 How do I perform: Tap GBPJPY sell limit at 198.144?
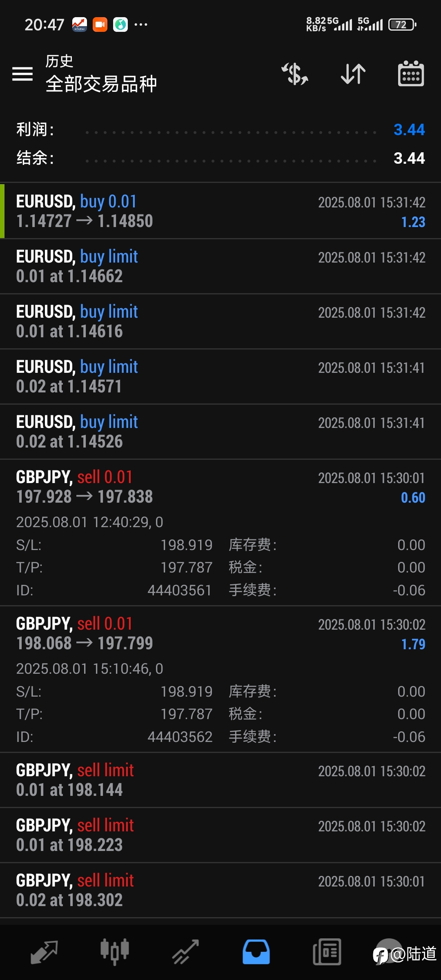tap(220, 780)
